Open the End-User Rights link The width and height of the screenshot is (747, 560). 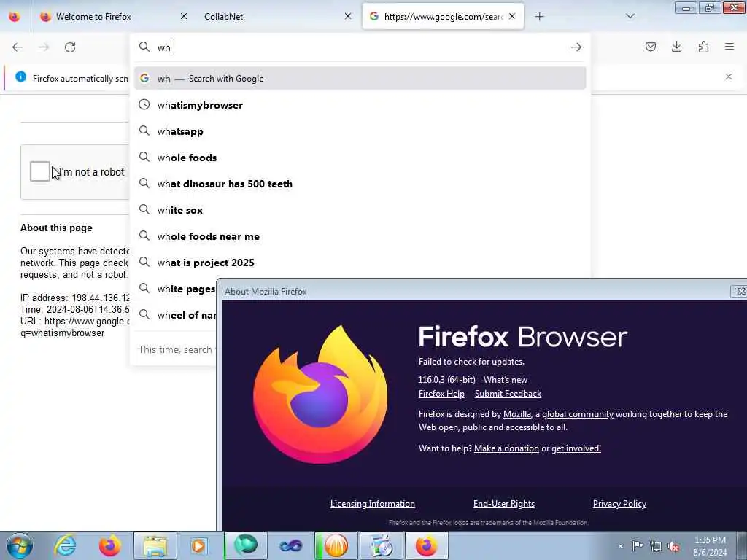coord(504,503)
